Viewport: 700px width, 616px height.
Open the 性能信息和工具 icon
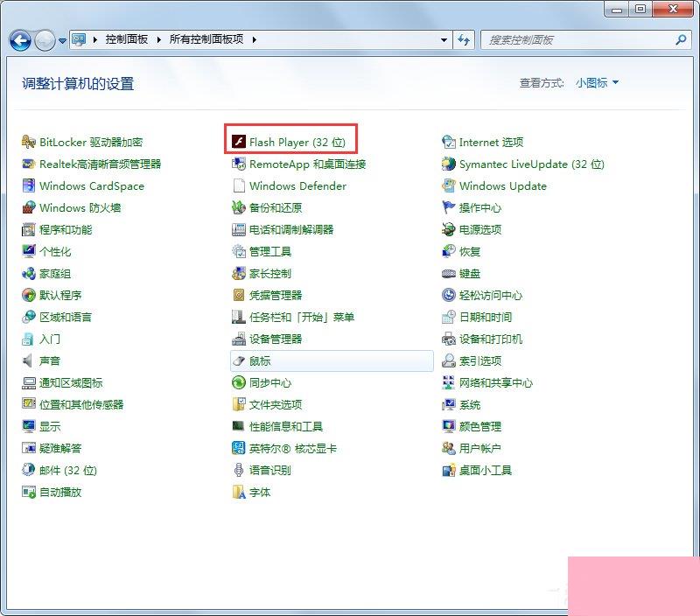(x=239, y=426)
